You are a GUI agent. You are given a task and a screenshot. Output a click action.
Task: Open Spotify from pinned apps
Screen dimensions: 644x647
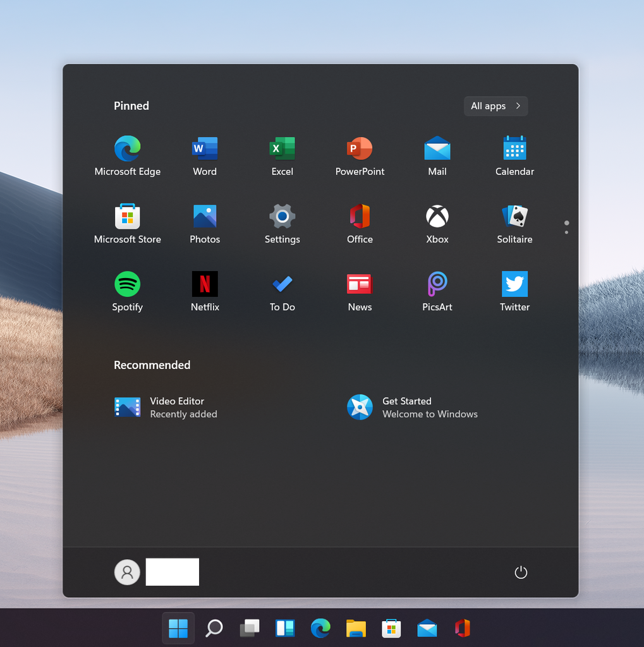point(127,291)
